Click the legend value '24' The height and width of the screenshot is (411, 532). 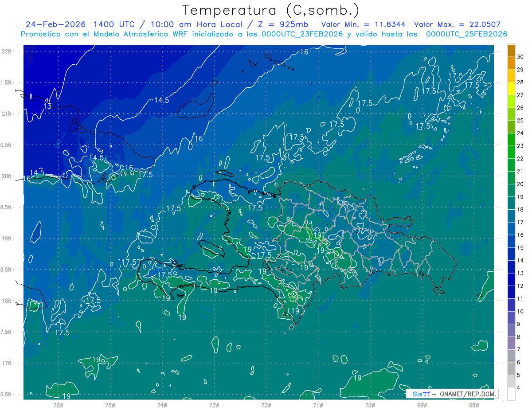tap(520, 133)
